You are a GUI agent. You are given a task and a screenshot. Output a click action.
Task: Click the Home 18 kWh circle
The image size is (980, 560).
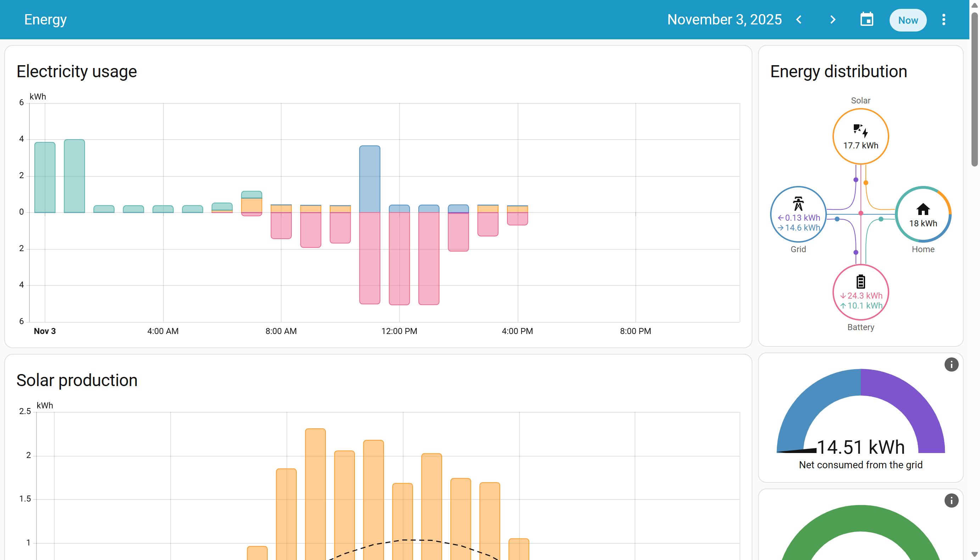pyautogui.click(x=923, y=214)
